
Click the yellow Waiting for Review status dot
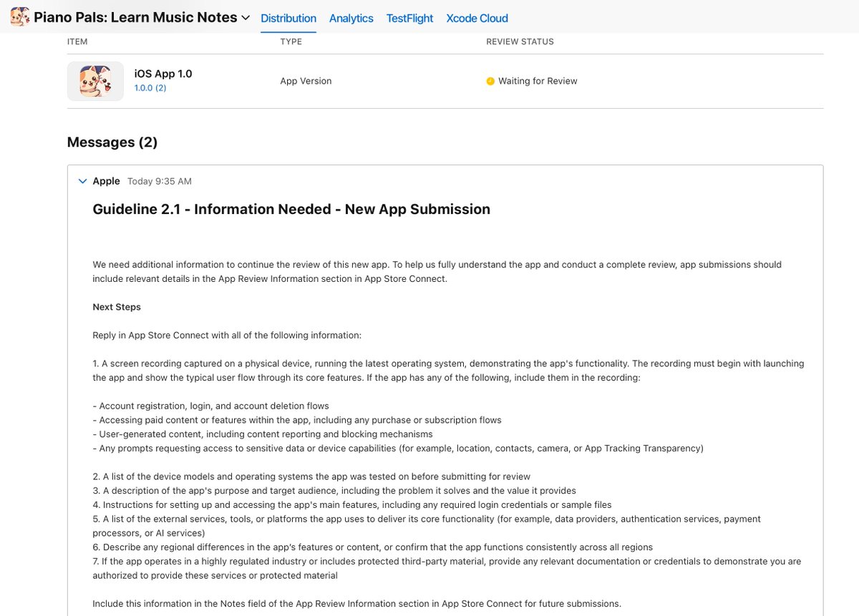pos(490,82)
